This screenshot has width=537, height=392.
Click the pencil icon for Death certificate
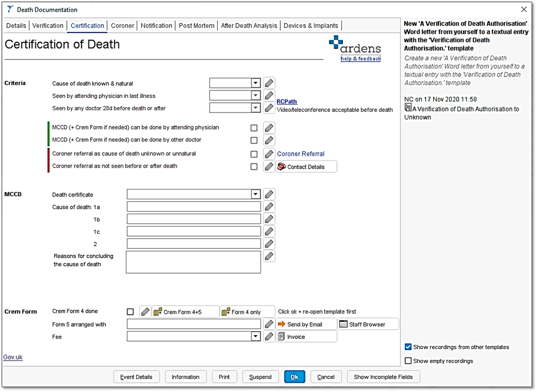pyautogui.click(x=268, y=194)
